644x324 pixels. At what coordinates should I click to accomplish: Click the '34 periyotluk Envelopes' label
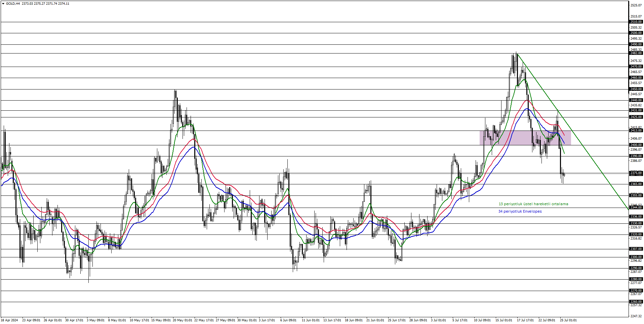[520, 211]
